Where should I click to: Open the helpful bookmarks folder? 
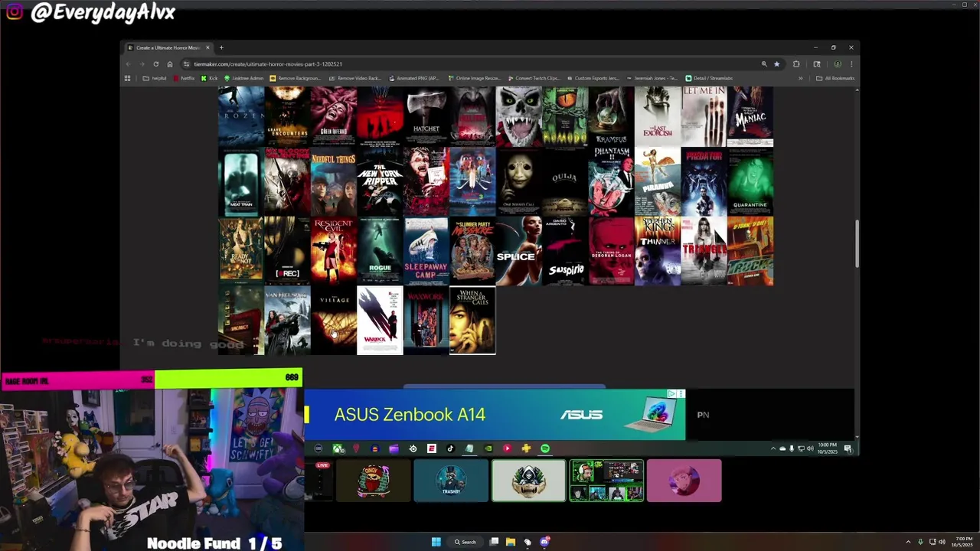point(155,78)
